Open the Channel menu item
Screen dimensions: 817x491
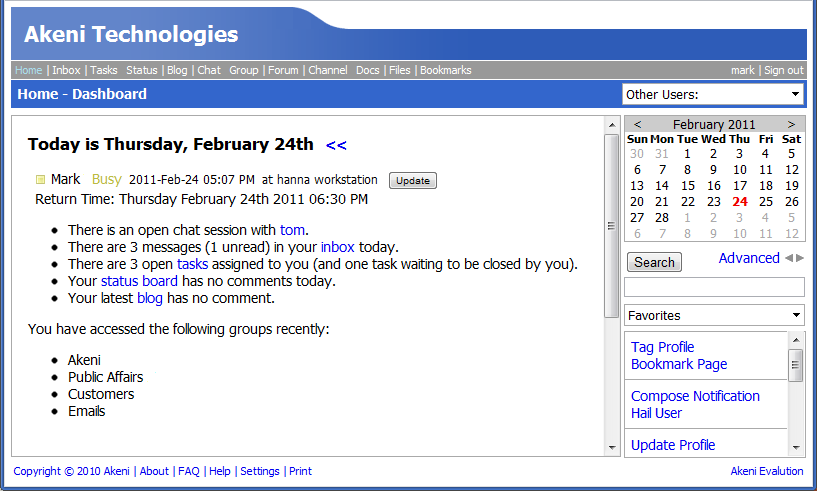click(x=328, y=70)
